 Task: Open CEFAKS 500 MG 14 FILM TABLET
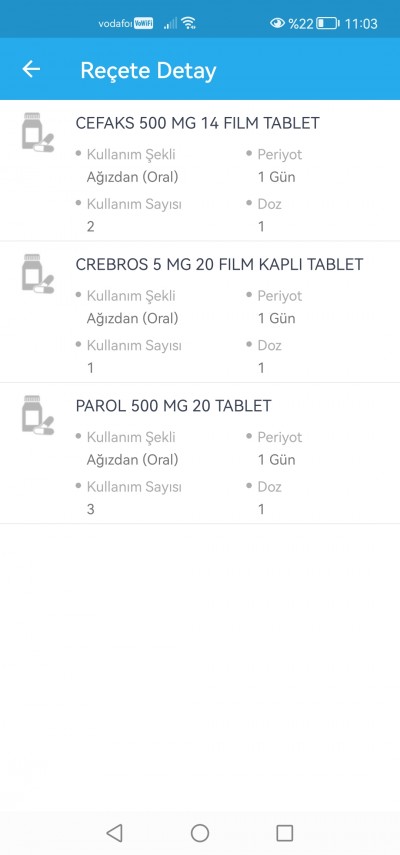(197, 123)
